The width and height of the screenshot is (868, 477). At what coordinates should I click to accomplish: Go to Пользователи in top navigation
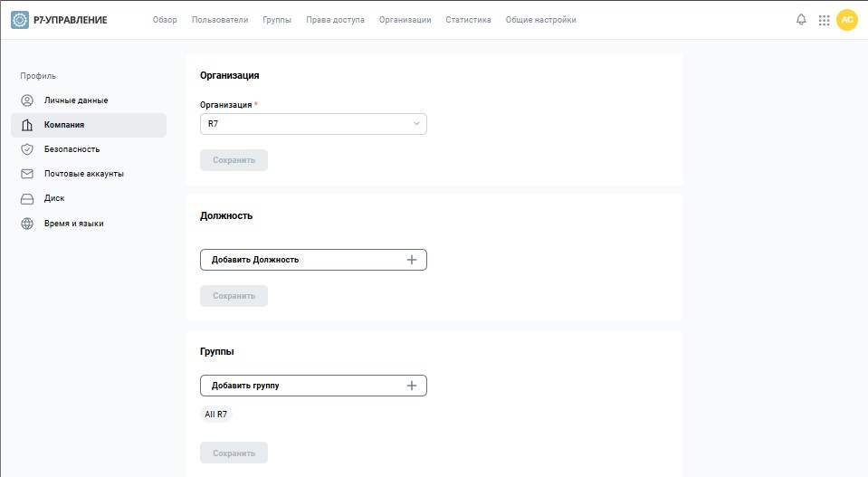[x=220, y=20]
